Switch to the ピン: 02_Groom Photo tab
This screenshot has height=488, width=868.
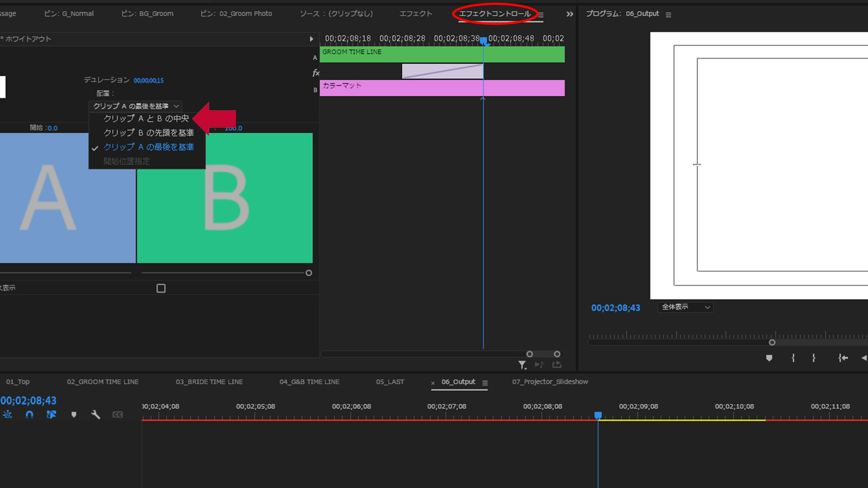236,14
